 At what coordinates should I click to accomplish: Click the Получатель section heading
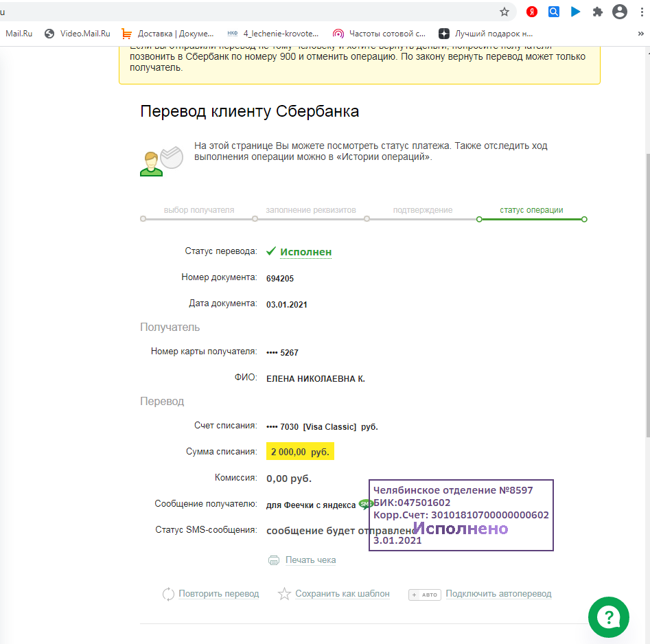170,327
